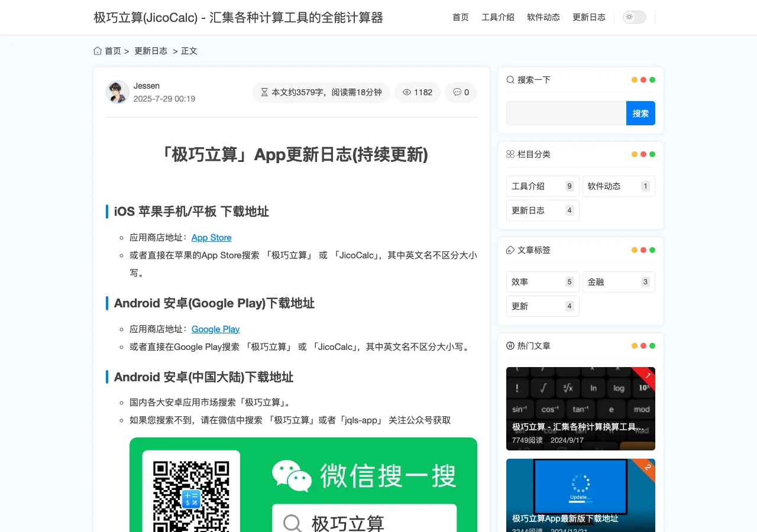Open the 首页 nav menu item
757x532 pixels.
pyautogui.click(x=461, y=17)
